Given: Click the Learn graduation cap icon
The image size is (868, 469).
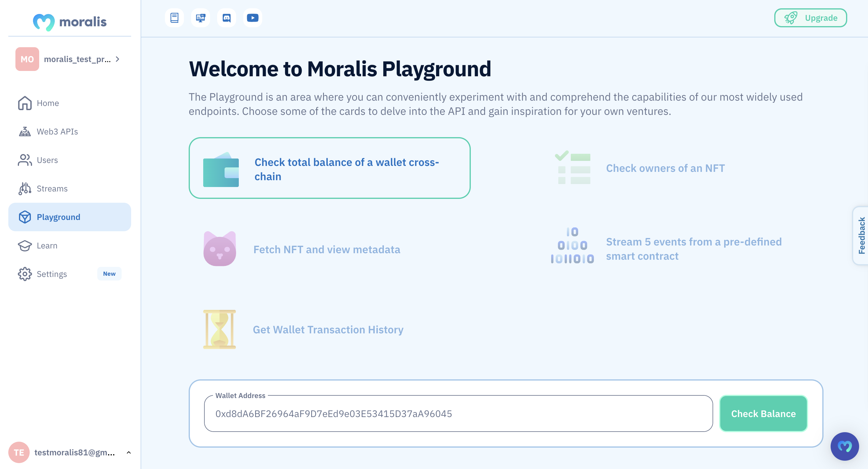Looking at the screenshot, I should point(25,245).
